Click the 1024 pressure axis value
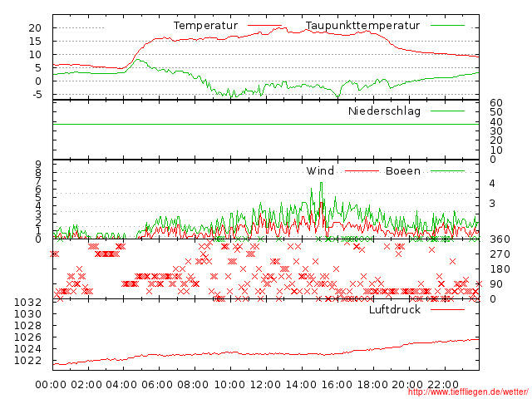Image resolution: width=532 pixels, height=399 pixels. tap(27, 349)
